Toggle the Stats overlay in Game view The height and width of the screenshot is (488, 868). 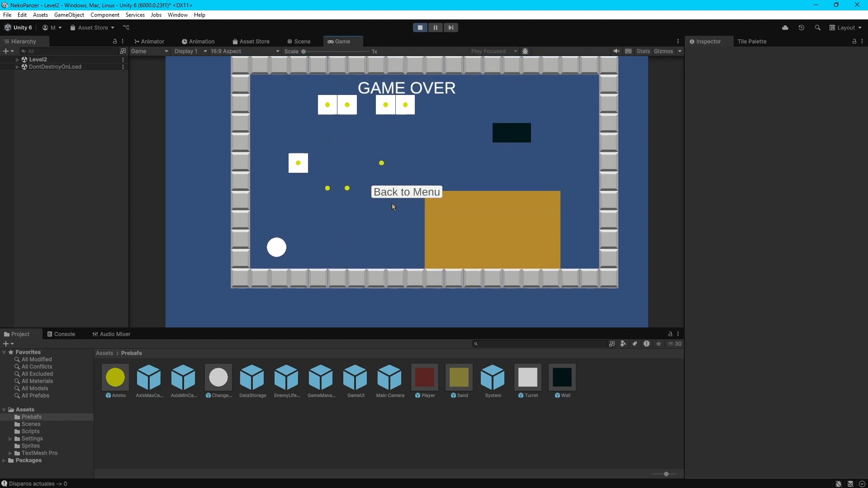pos(643,51)
